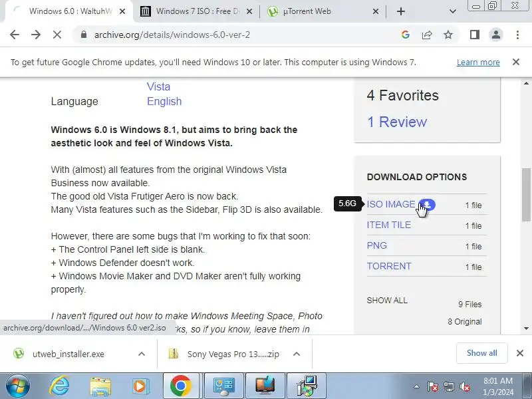
Task: Show hidden system tray icons
Action: click(x=416, y=386)
